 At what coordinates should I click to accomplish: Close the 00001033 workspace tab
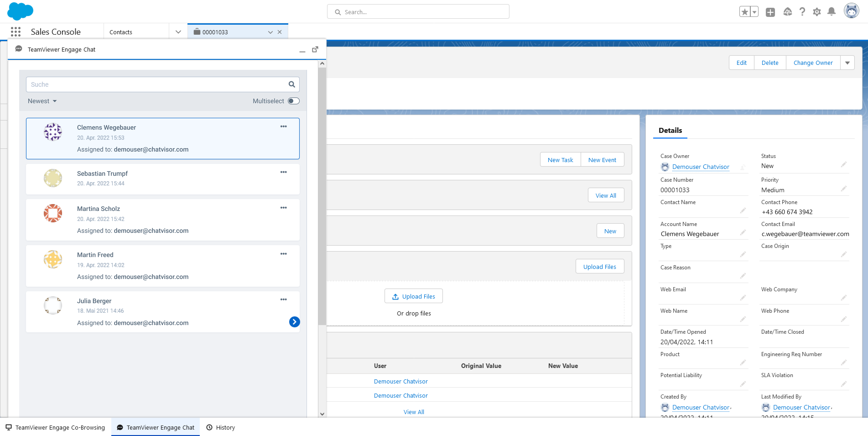coord(279,32)
